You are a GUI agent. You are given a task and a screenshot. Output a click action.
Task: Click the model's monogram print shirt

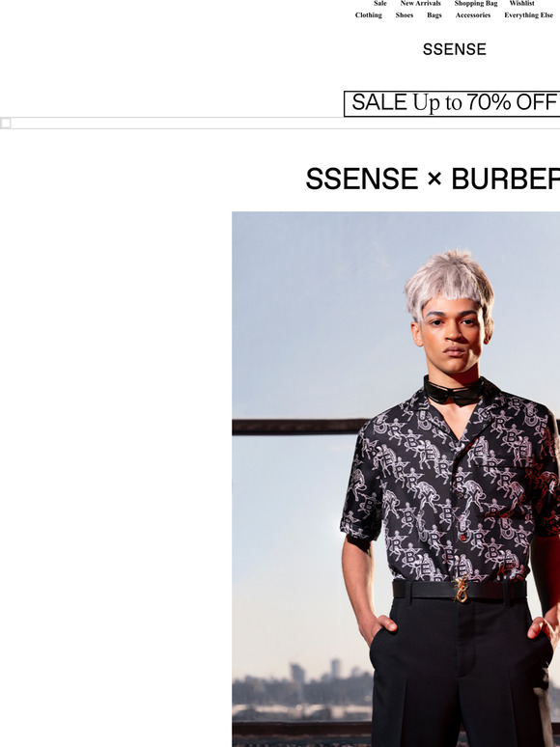pyautogui.click(x=450, y=485)
